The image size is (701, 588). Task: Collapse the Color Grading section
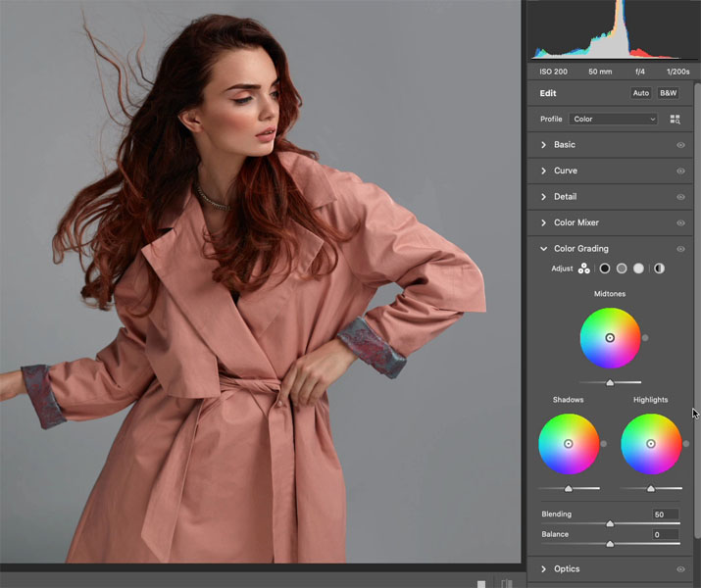tap(544, 249)
